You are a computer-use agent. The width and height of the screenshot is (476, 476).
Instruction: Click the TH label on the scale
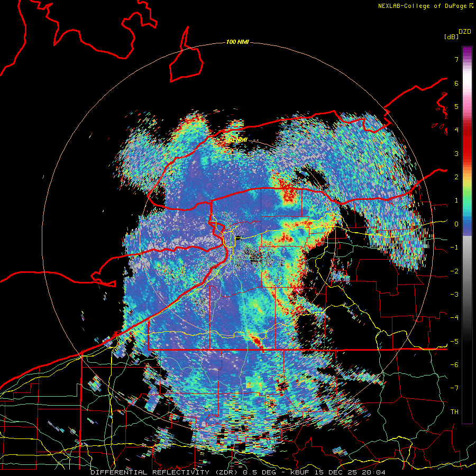(x=454, y=412)
